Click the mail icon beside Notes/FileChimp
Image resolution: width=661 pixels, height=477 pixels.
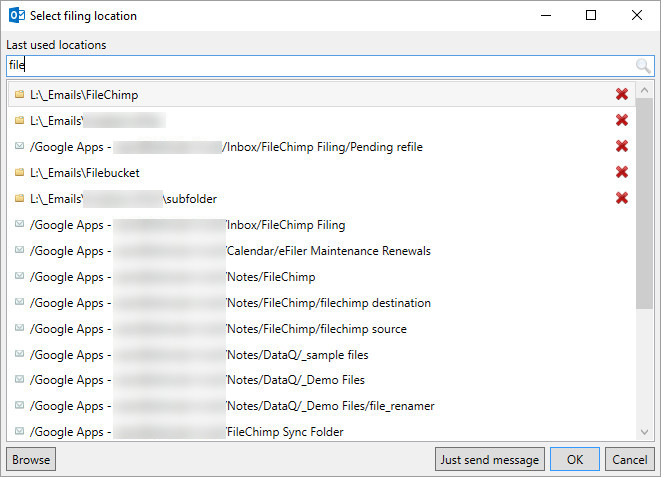click(19, 276)
